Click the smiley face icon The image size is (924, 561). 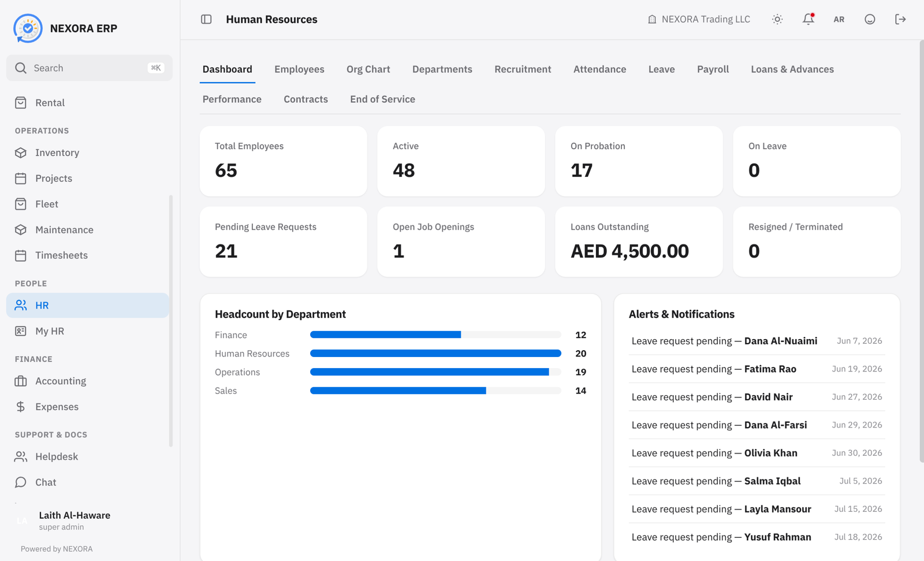[870, 19]
